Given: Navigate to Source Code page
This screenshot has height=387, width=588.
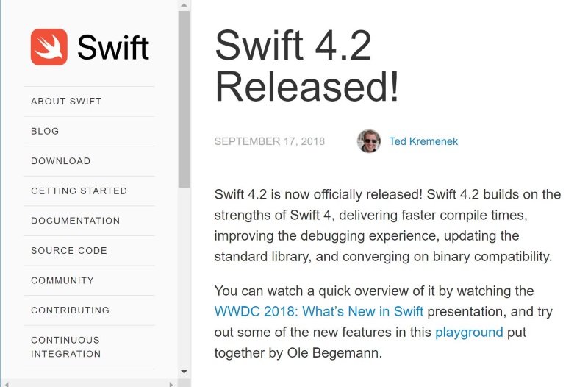Looking at the screenshot, I should 69,251.
